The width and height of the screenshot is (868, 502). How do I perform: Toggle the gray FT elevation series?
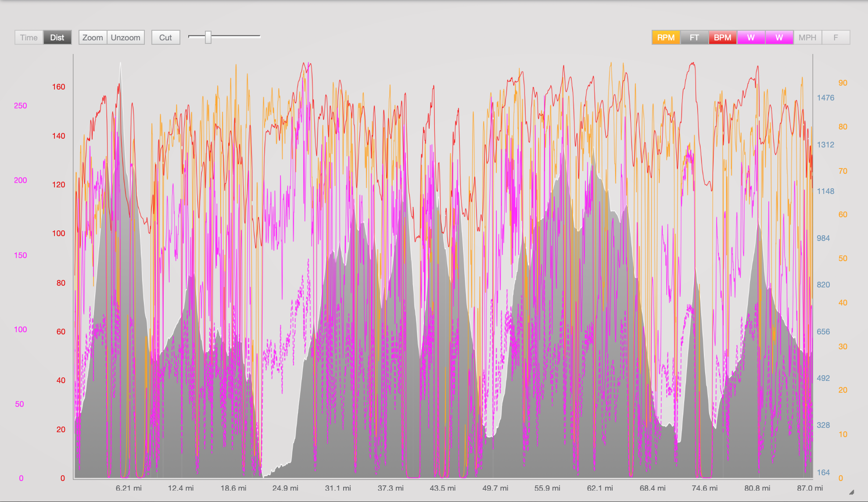pyautogui.click(x=694, y=38)
